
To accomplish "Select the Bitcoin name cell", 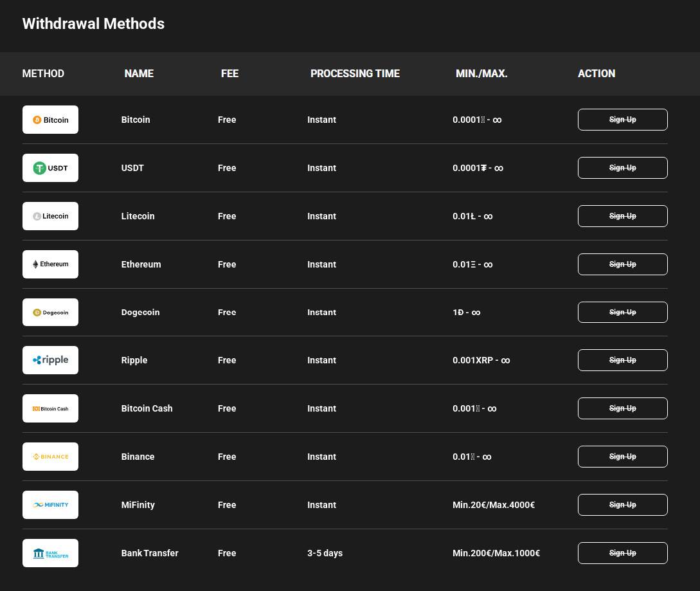I will click(x=136, y=120).
